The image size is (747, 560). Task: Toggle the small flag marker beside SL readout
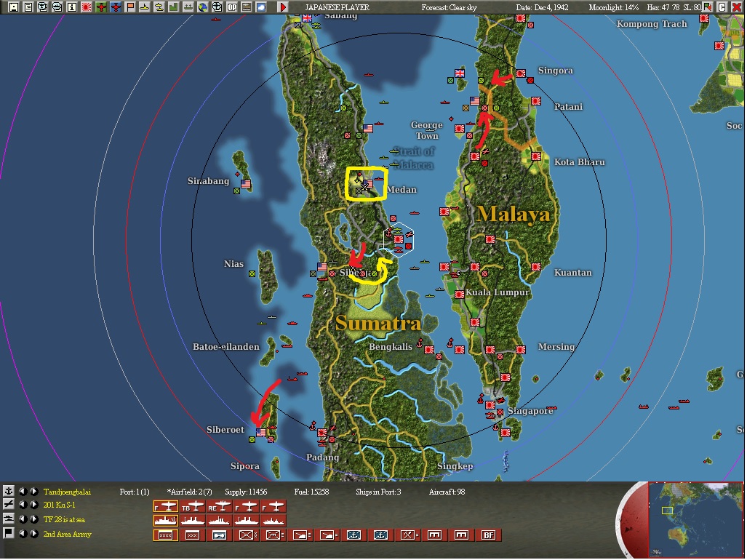[708, 7]
